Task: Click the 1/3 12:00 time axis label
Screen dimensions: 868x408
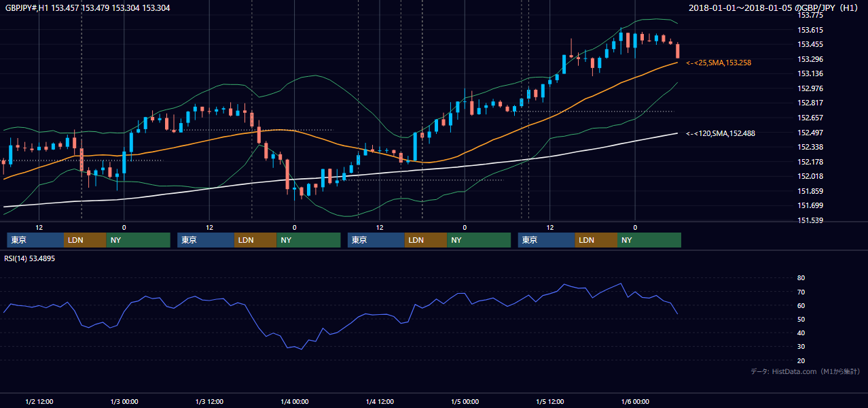Action: coord(210,401)
